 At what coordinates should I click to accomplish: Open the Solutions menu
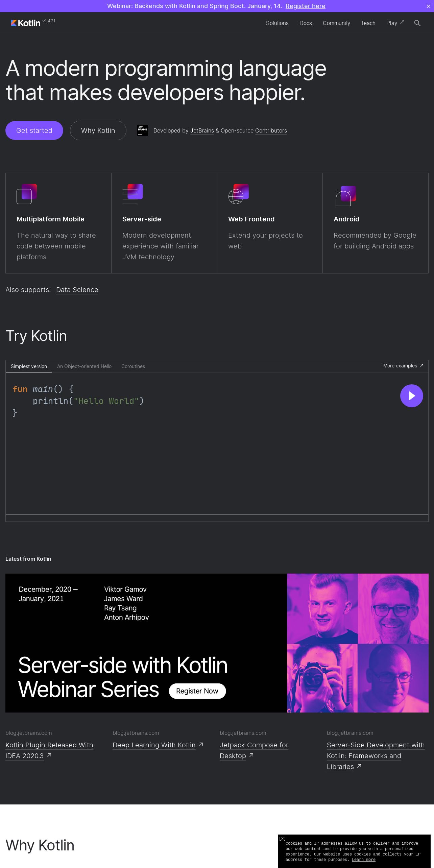click(277, 23)
